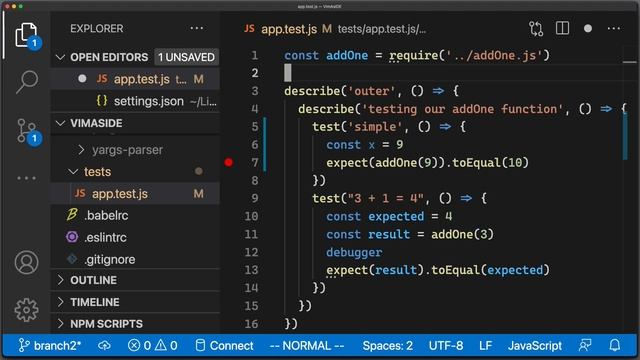
Task: Change the UTF-8 encoding
Action: pyautogui.click(x=446, y=346)
